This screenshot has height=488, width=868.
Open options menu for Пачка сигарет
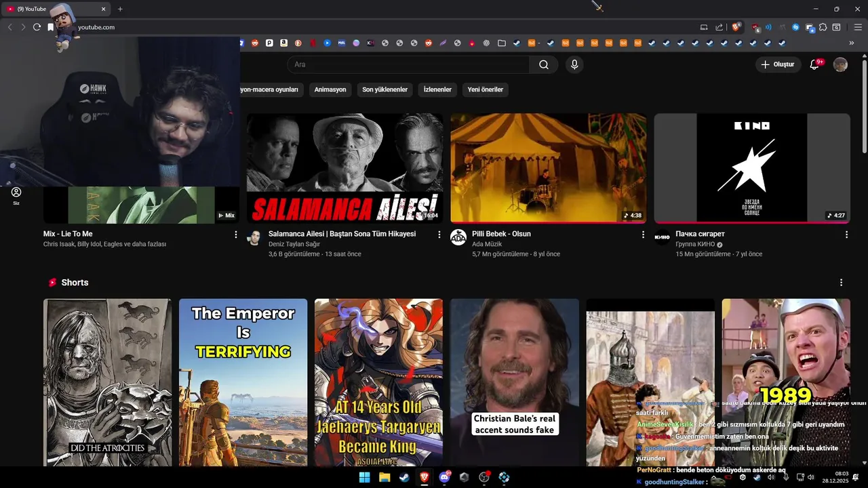(x=846, y=235)
